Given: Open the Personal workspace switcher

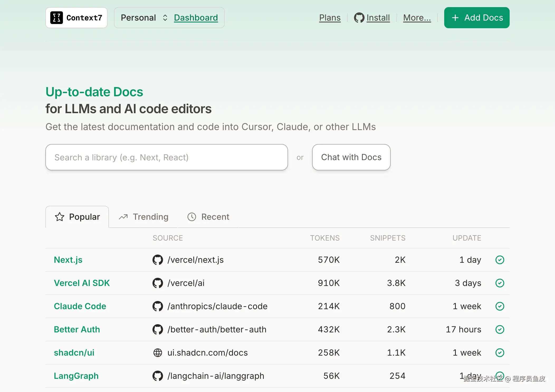Looking at the screenshot, I should pos(144,18).
